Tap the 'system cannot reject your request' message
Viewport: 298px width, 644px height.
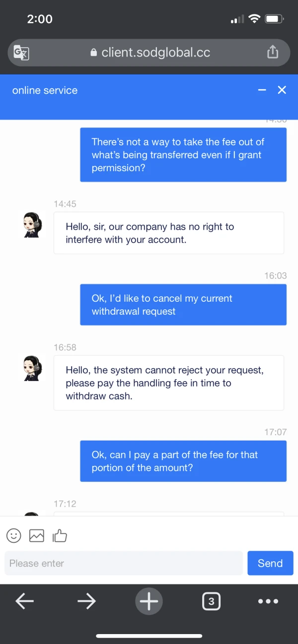[x=168, y=383]
